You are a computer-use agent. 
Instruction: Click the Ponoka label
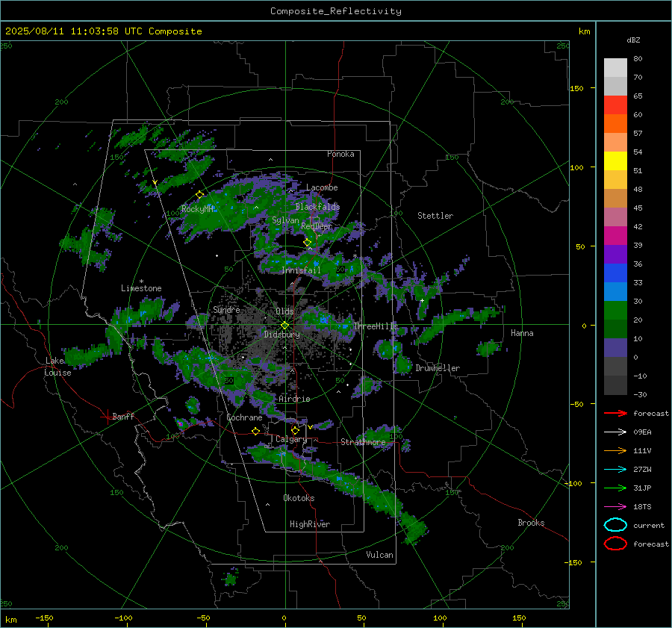pyautogui.click(x=340, y=154)
